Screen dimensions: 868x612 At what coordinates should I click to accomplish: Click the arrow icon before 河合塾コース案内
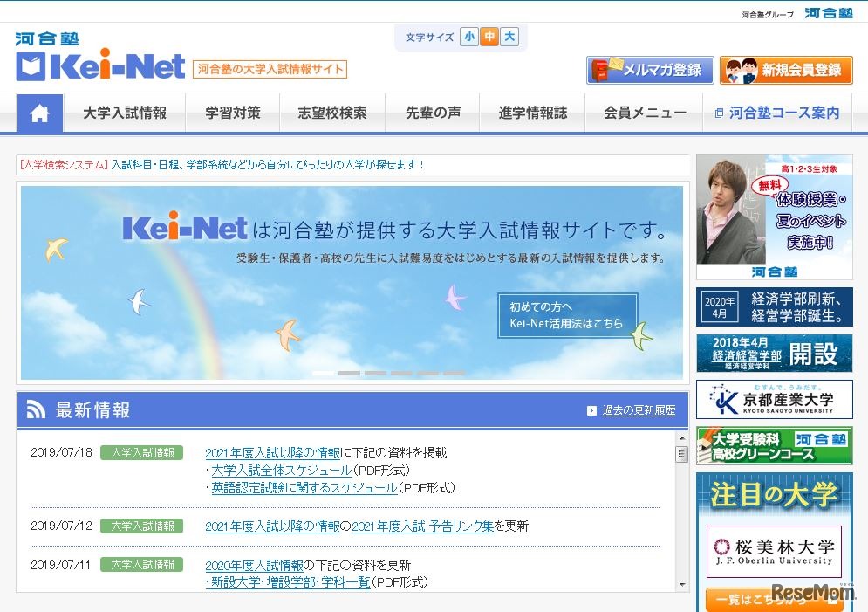pos(719,112)
